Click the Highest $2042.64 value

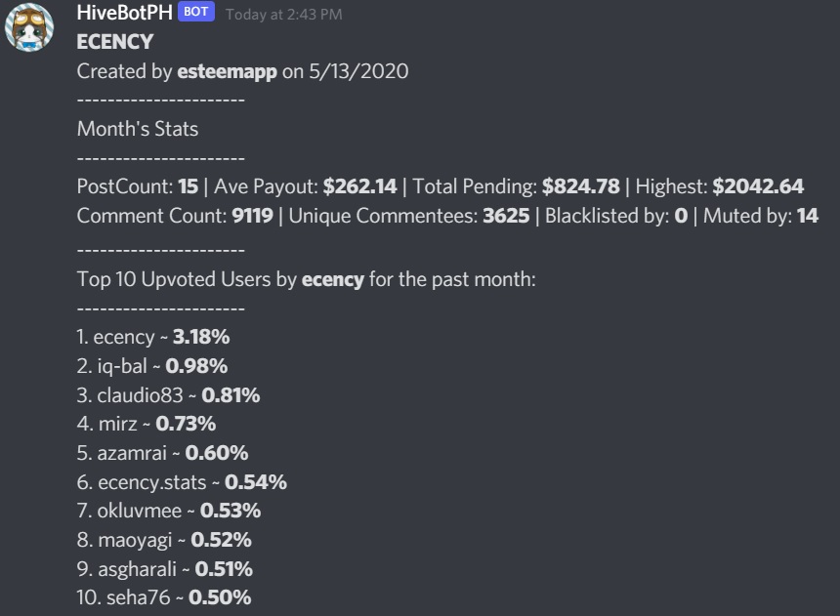(758, 186)
